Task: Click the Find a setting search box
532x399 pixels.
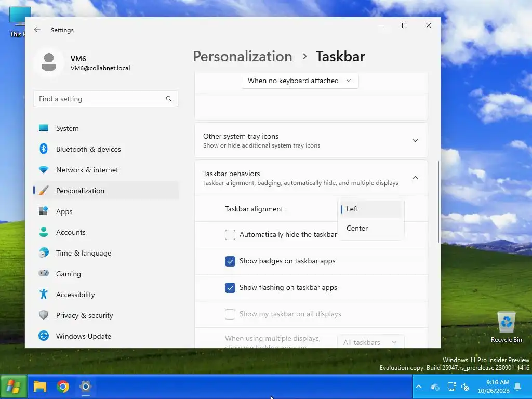Action: [x=106, y=99]
